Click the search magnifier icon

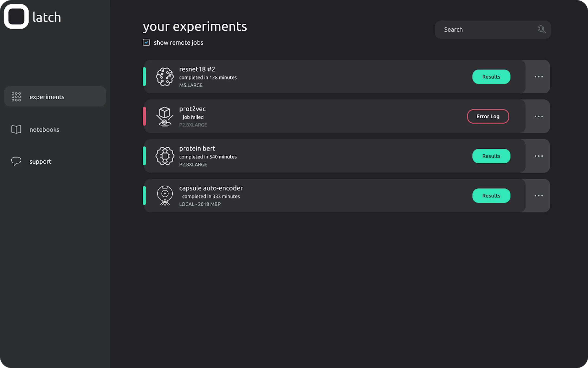point(541,29)
